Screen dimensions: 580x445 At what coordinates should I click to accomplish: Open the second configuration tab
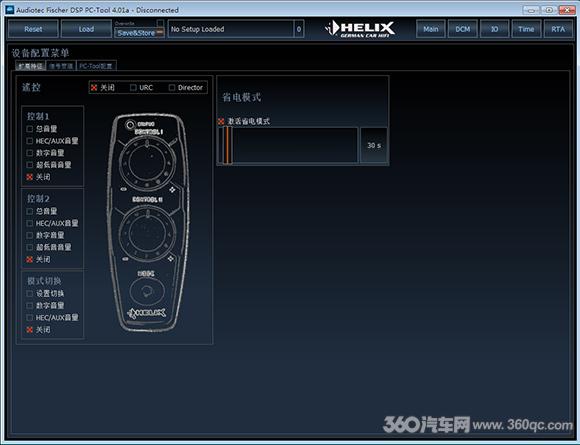[x=61, y=66]
